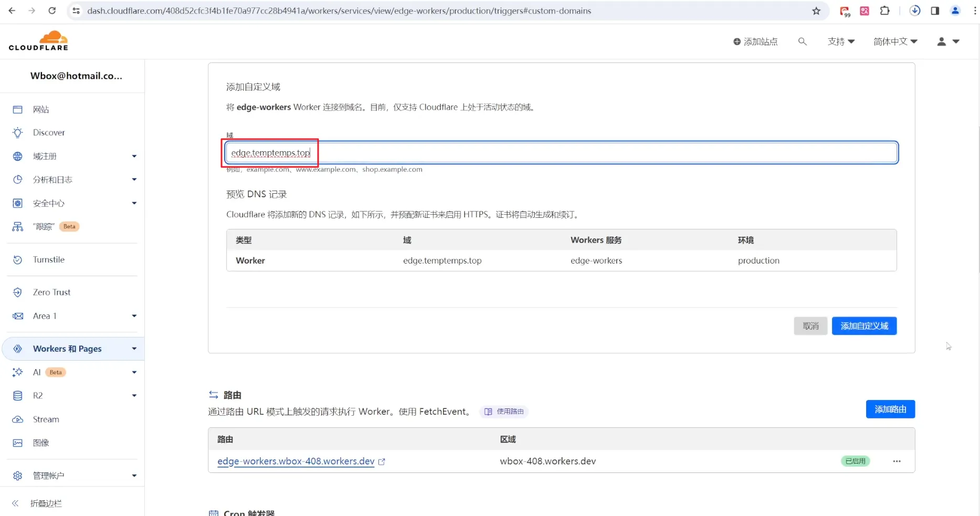Reload the page with refresh icon
Screen dimensions: 980x516
tap(52, 10)
